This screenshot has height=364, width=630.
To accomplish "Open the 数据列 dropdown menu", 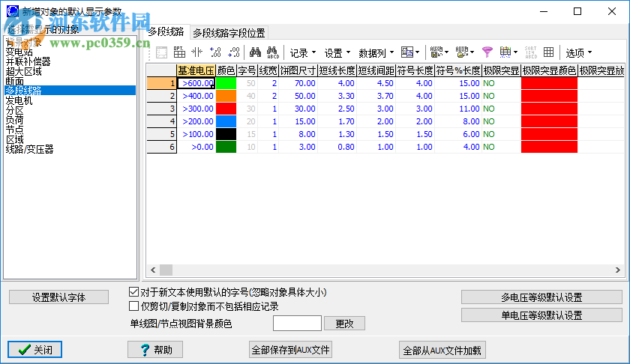I will point(376,53).
